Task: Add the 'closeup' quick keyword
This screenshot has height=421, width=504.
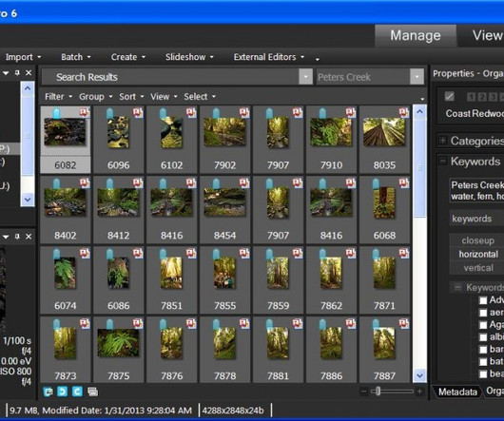Action: [477, 240]
